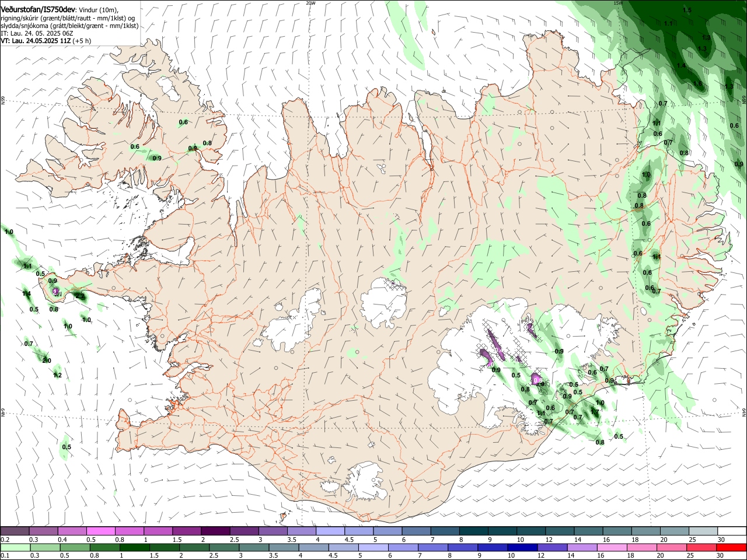The width and height of the screenshot is (747, 560).
Task: Click 'VT: Lau. 24.05.2025 11Z (+5 h)' line
Action: pos(46,41)
